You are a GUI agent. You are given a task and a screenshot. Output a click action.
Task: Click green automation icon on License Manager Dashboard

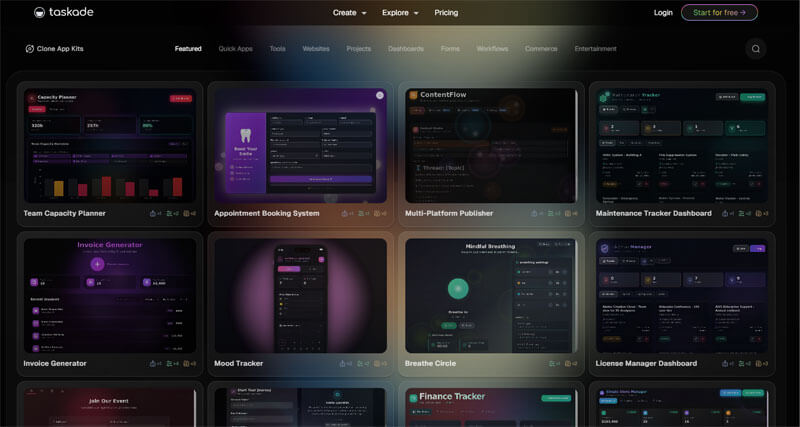[742, 364]
